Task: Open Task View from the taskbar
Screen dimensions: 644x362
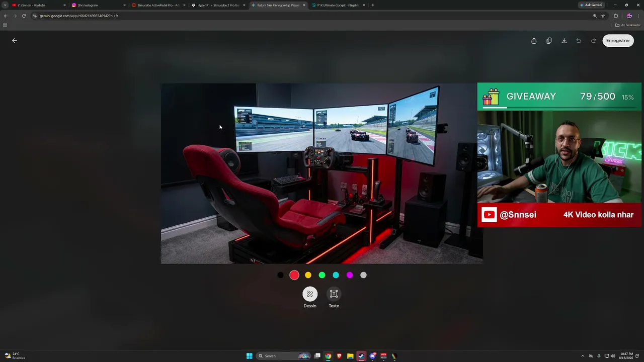Action: (317, 356)
